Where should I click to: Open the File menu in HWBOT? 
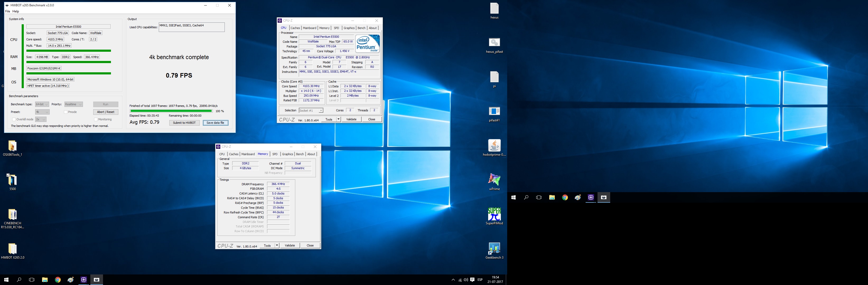pyautogui.click(x=7, y=11)
